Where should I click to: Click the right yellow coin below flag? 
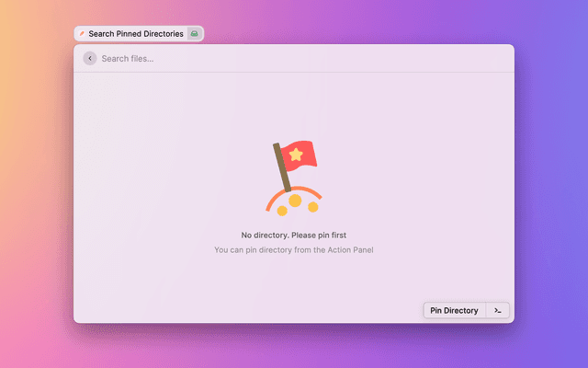(312, 207)
